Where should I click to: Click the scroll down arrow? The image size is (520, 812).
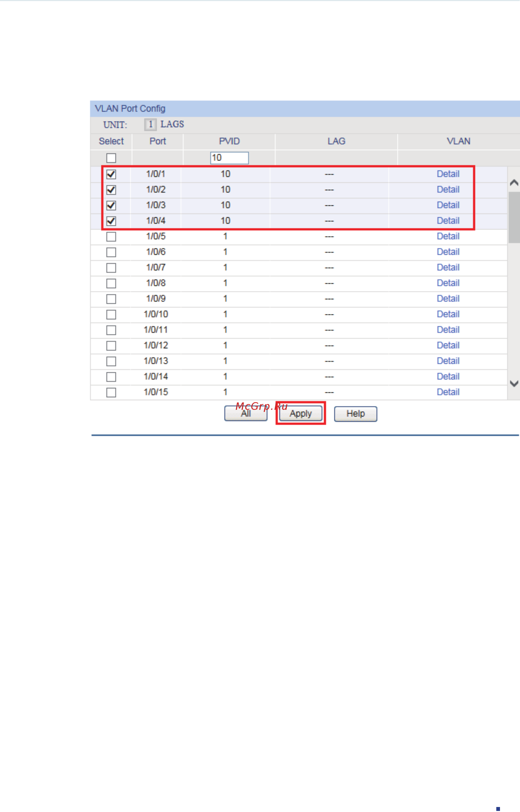click(x=514, y=383)
